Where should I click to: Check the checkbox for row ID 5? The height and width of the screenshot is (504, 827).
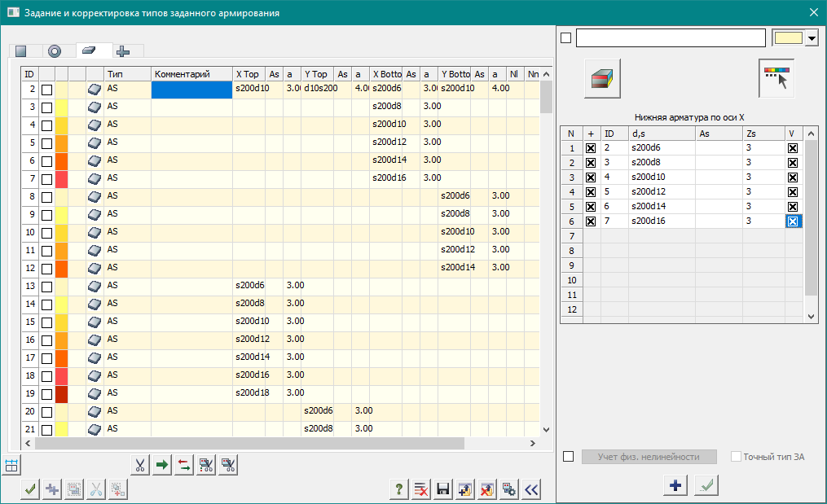click(x=47, y=143)
